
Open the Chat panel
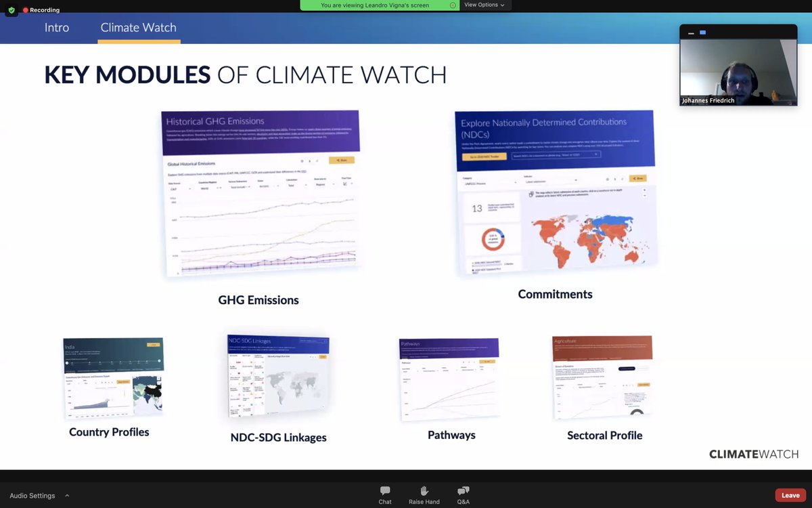[385, 495]
